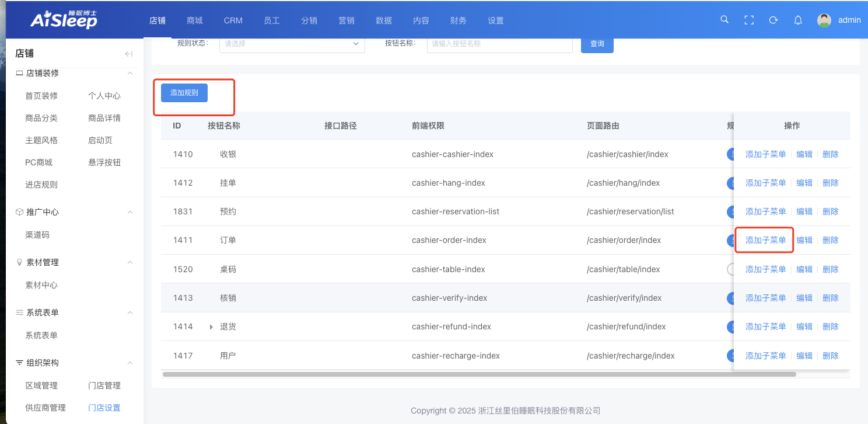
Task: Click 编辑 in the 收银 row
Action: click(x=804, y=154)
